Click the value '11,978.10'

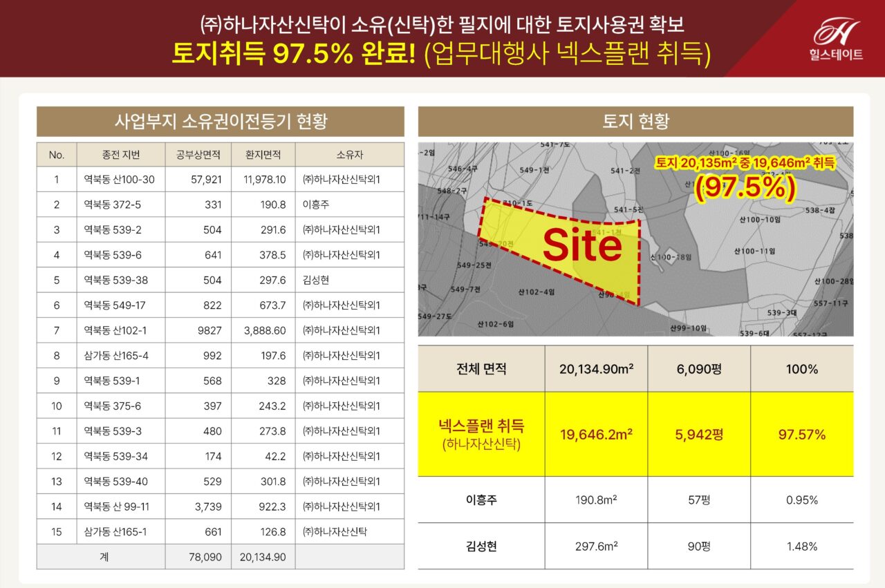click(265, 180)
